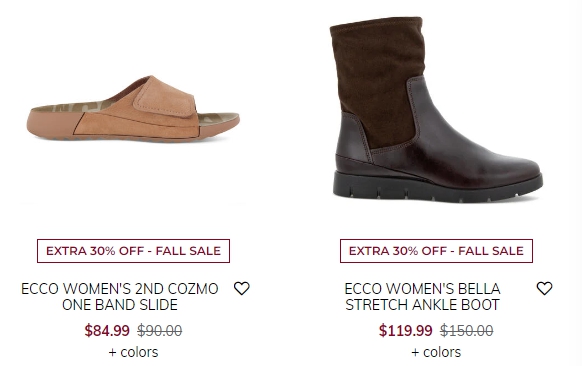Click the word COZMO in the slide title
Image resolution: width=582 pixels, height=366 pixels.
pos(193,289)
